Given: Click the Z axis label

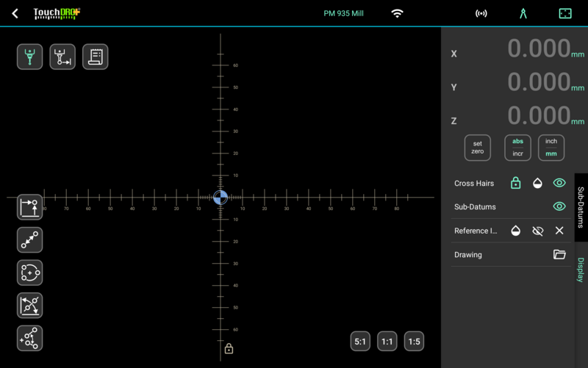Looking at the screenshot, I should click(x=453, y=121).
